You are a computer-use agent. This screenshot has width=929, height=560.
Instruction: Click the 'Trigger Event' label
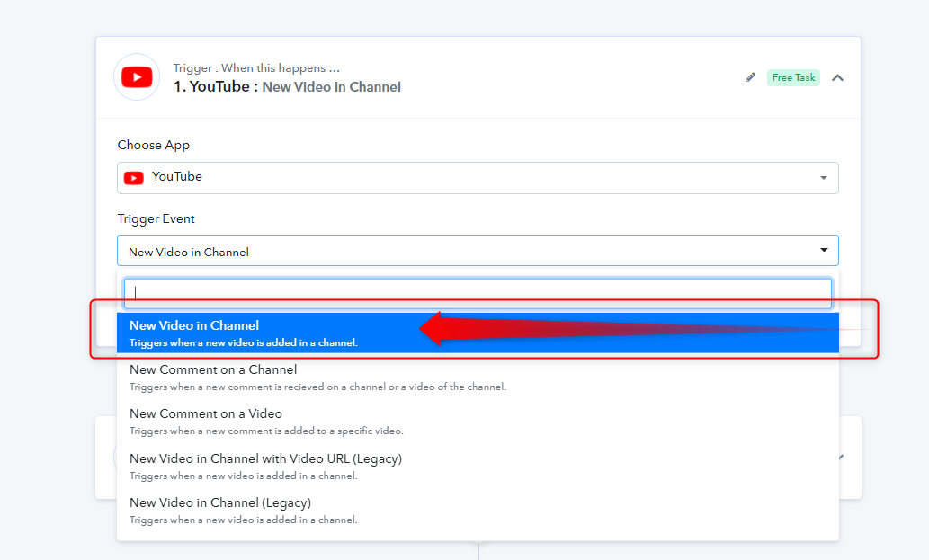coord(156,219)
